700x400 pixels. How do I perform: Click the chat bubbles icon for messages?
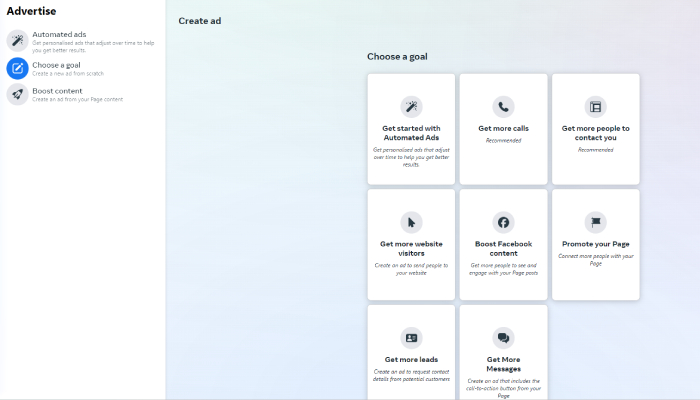click(x=503, y=338)
